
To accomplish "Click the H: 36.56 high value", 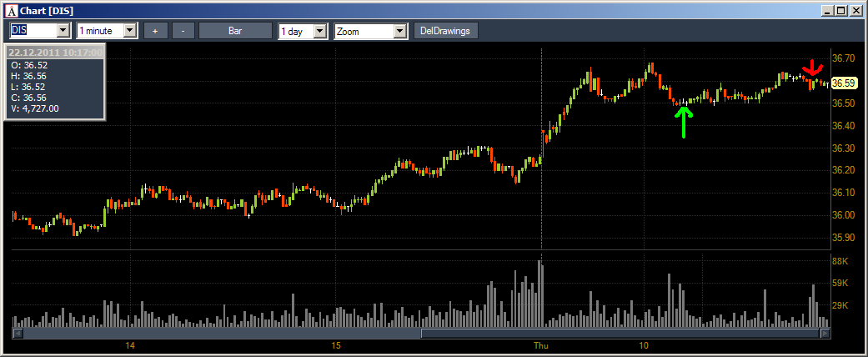I will 29,76.
